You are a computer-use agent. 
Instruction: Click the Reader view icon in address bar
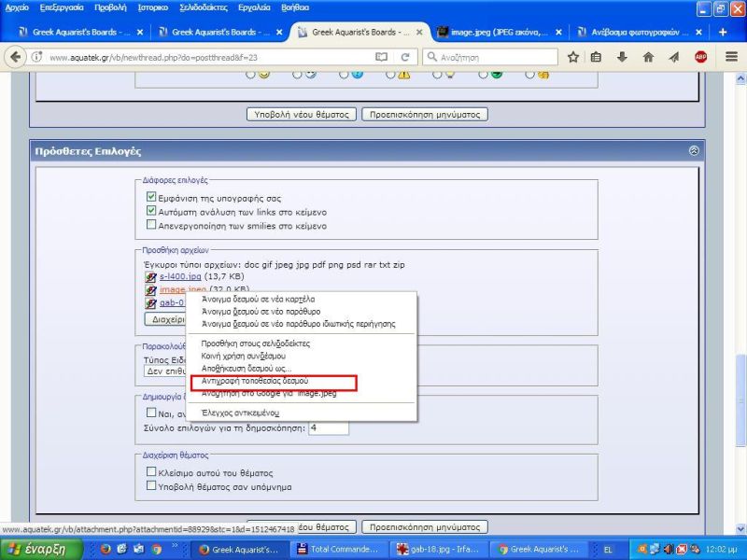tap(381, 57)
